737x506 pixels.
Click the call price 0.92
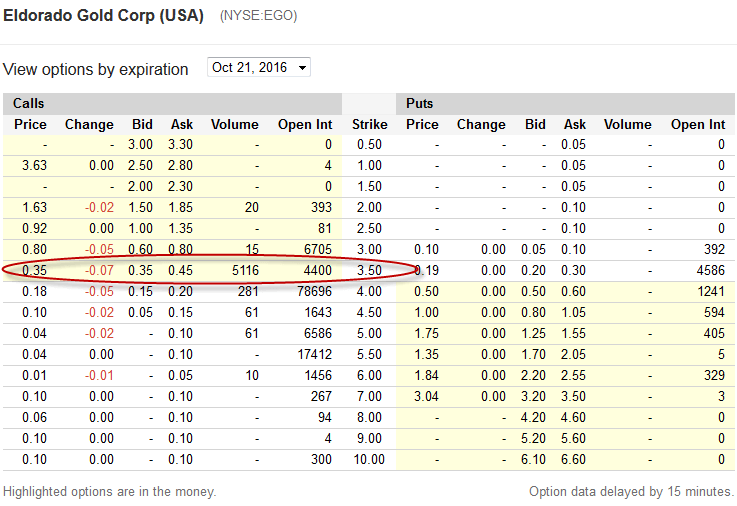coord(34,229)
